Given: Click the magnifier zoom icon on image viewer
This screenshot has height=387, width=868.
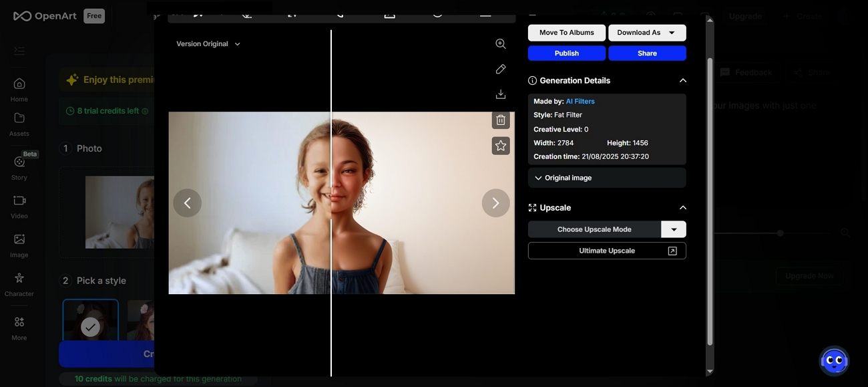Looking at the screenshot, I should [x=501, y=43].
